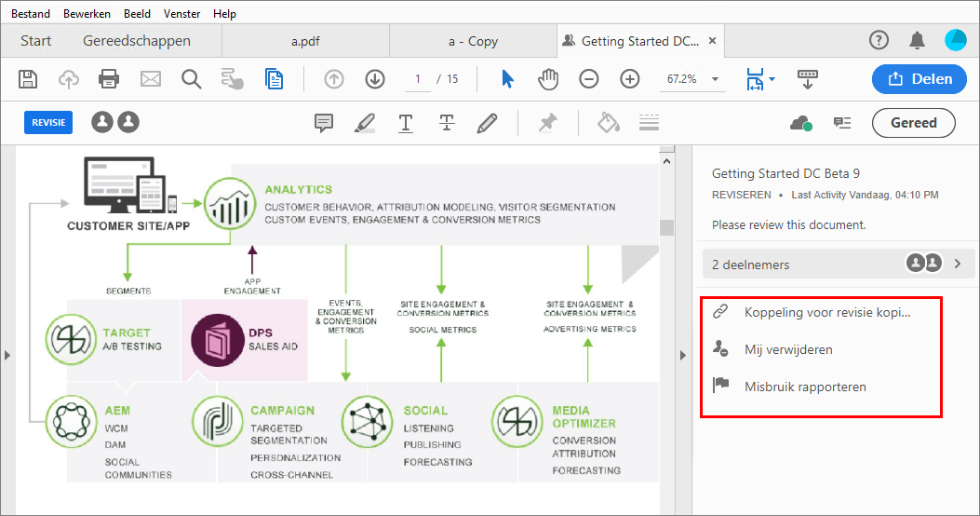
Task: Open the user profile avatar
Action: tap(955, 40)
